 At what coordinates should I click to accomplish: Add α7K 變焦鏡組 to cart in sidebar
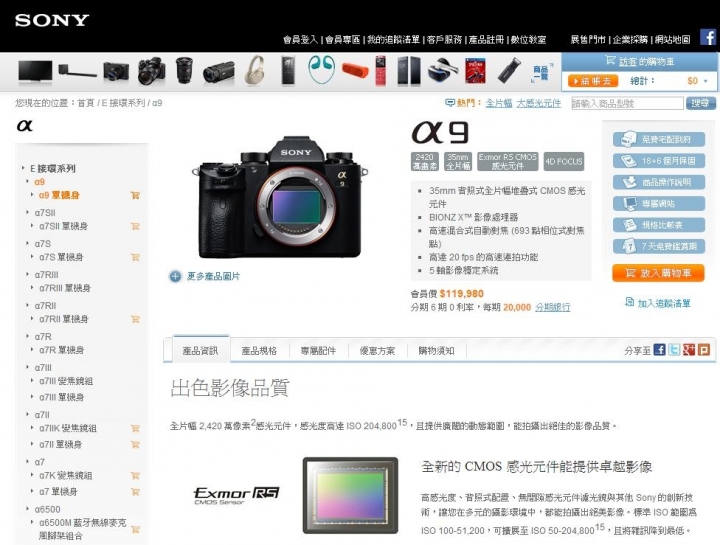[x=135, y=476]
